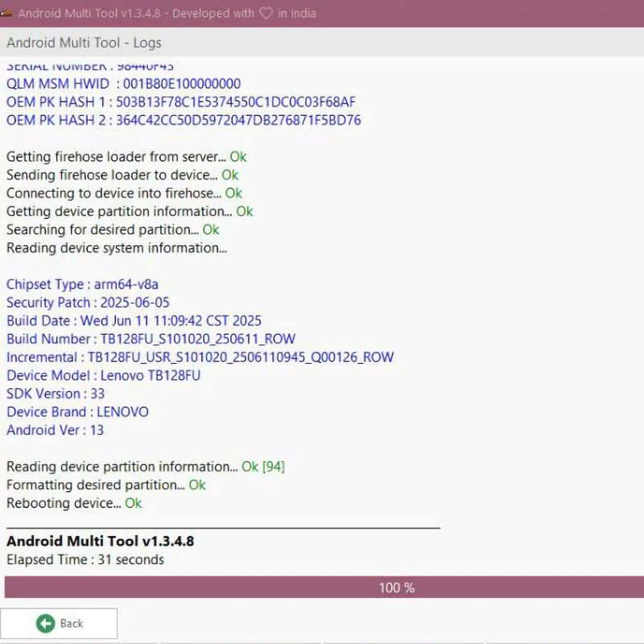
Task: Click the 100 % progress bar
Action: click(x=324, y=587)
